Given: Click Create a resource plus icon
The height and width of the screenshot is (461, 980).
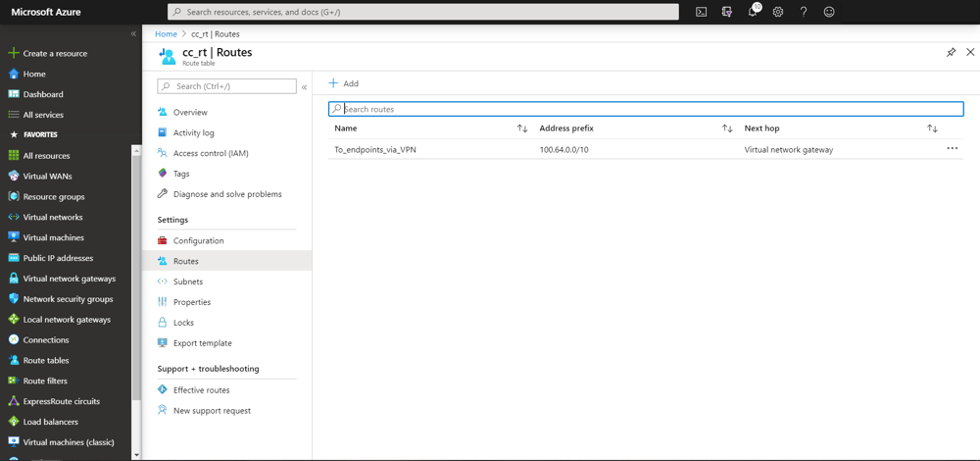Looking at the screenshot, I should click(13, 53).
